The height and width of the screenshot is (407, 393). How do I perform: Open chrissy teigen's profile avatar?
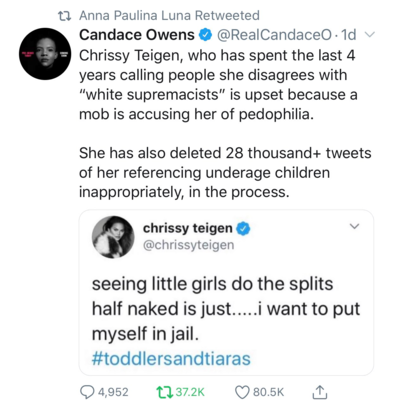click(113, 237)
